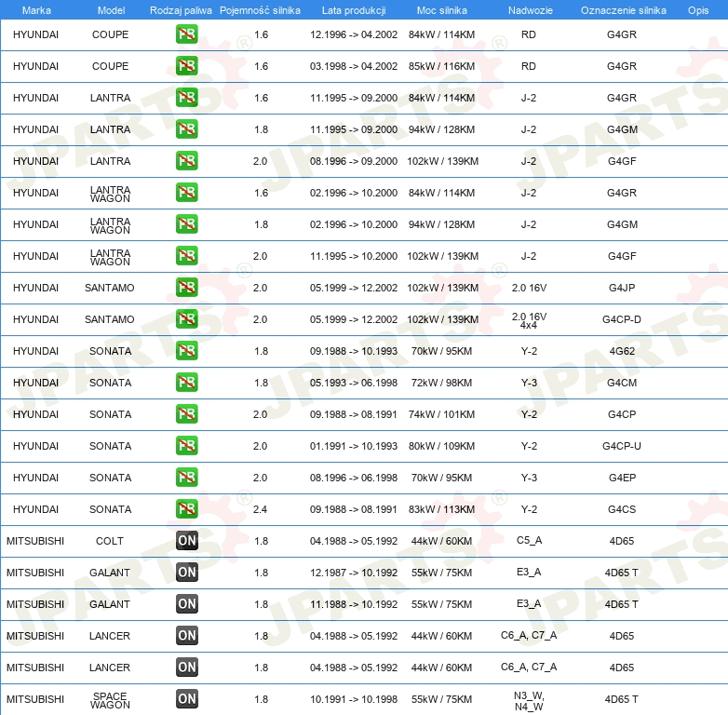
Task: Select engine code G4CP-U cell
Action: [x=622, y=446]
